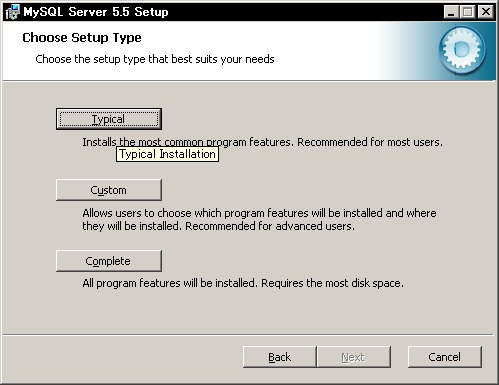Viewport: 499px width, 385px height.
Task: Select the Custom setup type button
Action: pyautogui.click(x=109, y=190)
